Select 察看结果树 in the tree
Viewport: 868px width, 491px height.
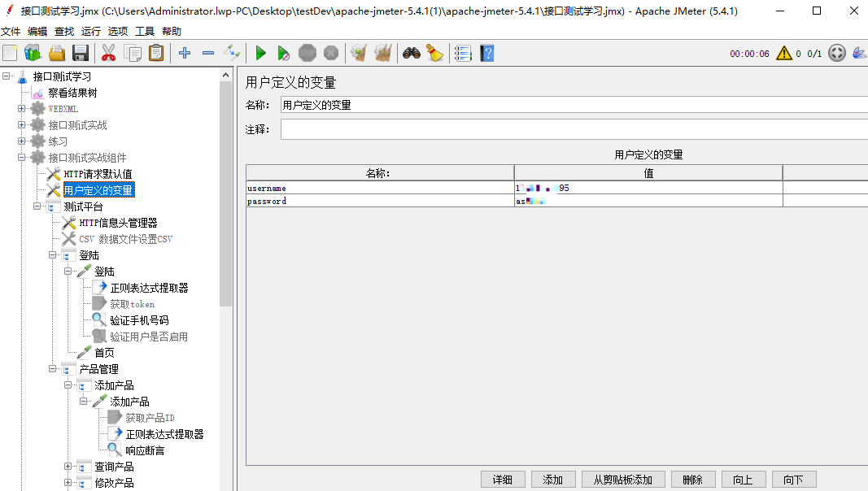pos(72,93)
